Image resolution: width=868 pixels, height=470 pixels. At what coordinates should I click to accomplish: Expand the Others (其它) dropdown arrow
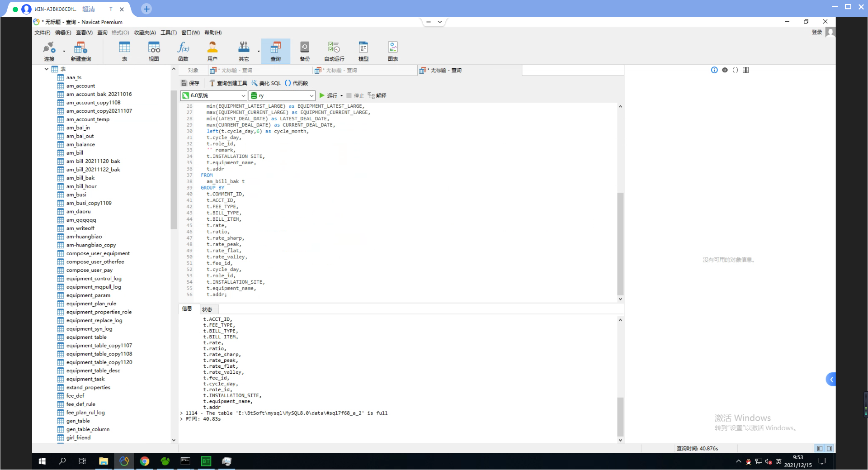point(259,51)
